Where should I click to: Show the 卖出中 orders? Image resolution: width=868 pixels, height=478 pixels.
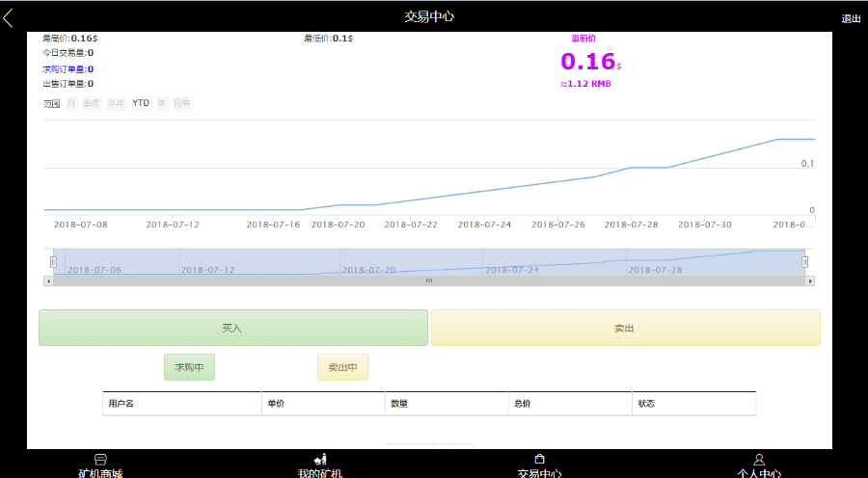pos(342,367)
